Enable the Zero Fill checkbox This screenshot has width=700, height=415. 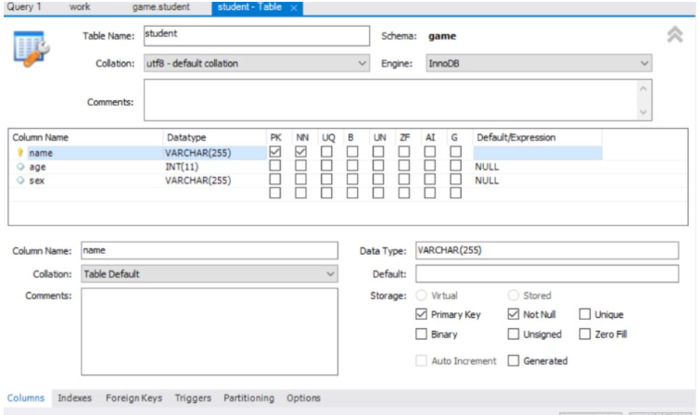[x=585, y=334]
